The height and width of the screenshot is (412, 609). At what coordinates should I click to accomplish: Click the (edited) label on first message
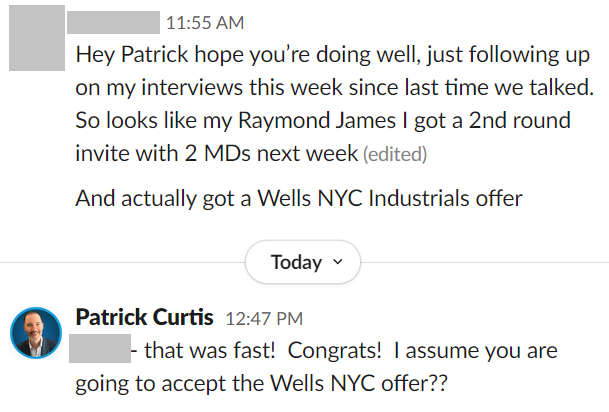[x=395, y=155]
